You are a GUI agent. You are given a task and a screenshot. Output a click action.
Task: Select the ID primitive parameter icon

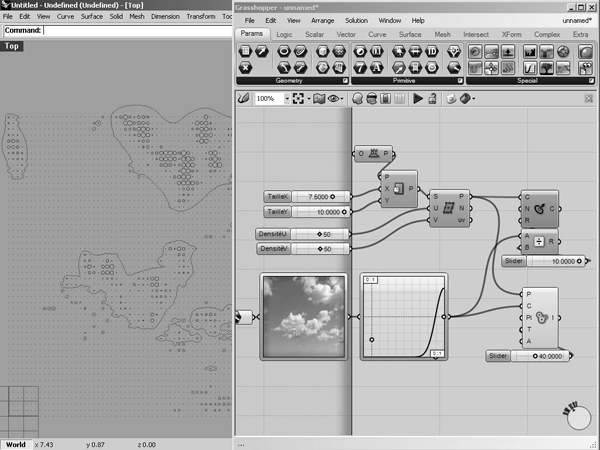click(432, 51)
